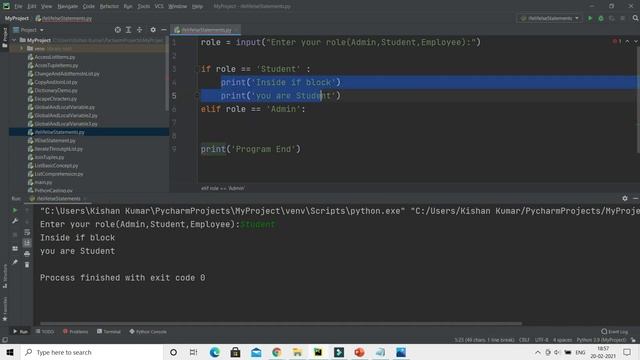Click the error indicator at editor top right
The height and width of the screenshot is (360, 640).
[617, 42]
